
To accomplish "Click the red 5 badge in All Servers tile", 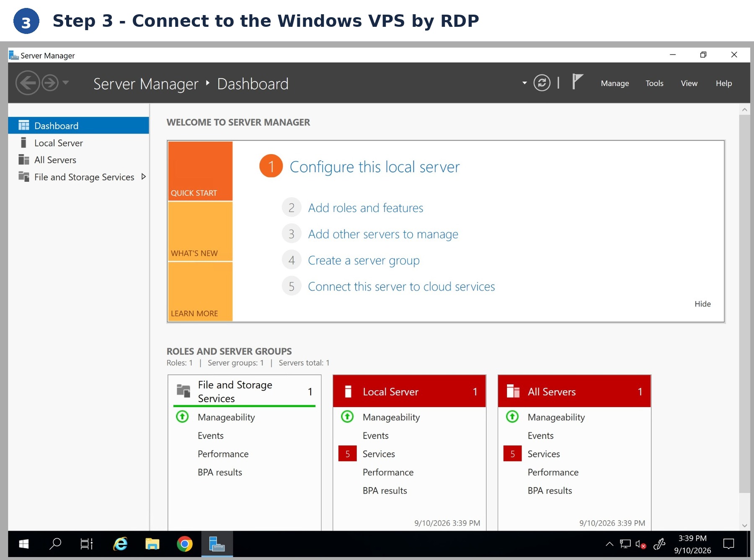I will coord(512,454).
